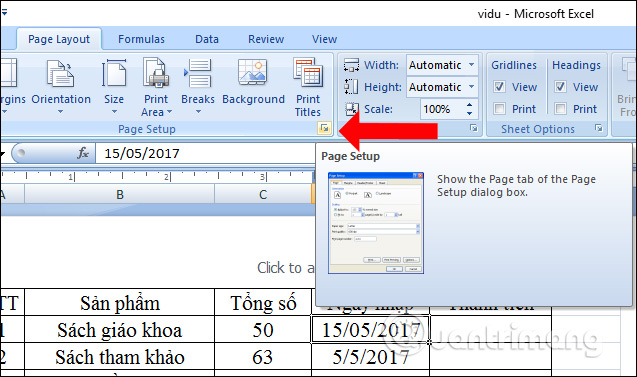Launch the Page Setup dialog box
Image resolution: width=637 pixels, height=377 pixels.
324,128
